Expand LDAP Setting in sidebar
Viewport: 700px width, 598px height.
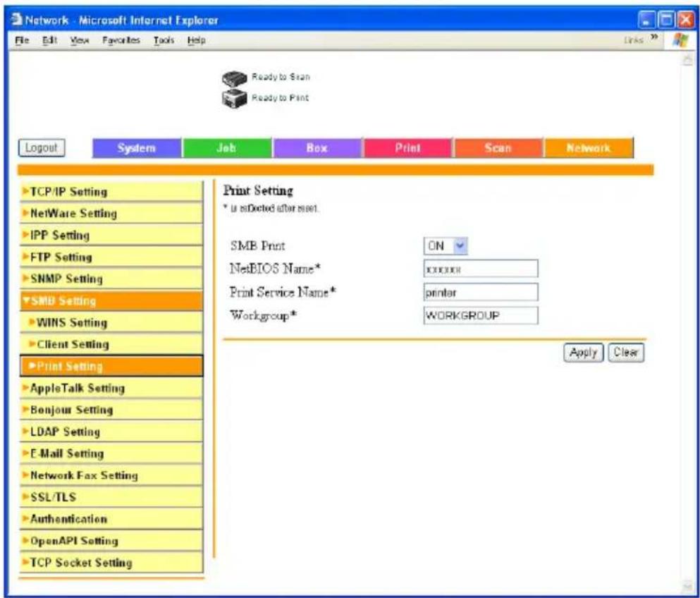click(111, 432)
